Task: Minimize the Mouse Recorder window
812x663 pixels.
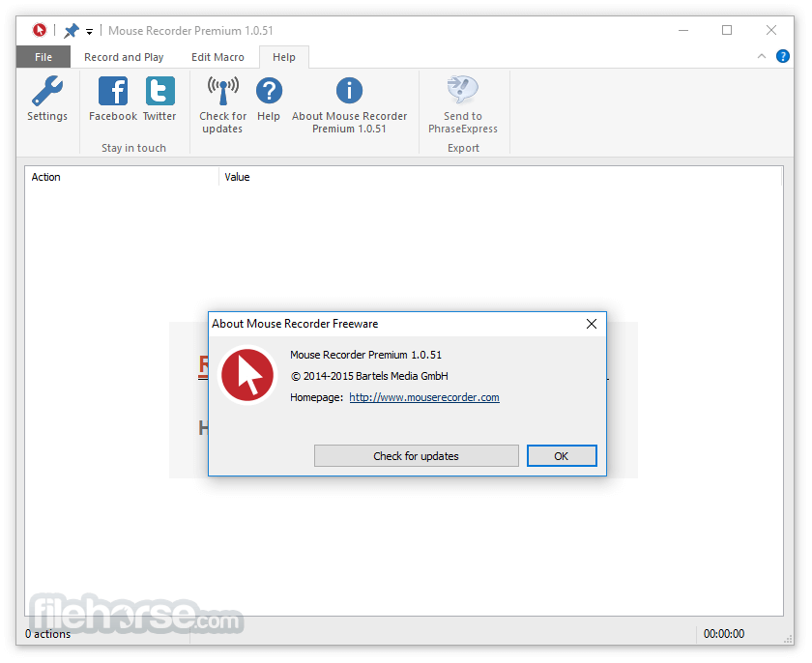Action: 683,31
